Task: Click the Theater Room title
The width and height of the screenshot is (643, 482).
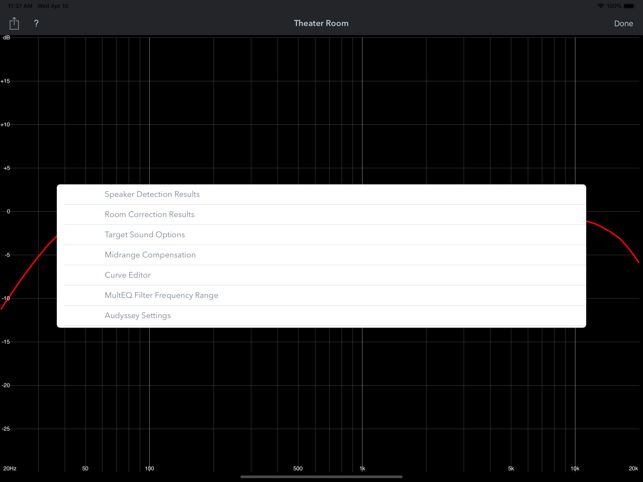Action: coord(321,23)
